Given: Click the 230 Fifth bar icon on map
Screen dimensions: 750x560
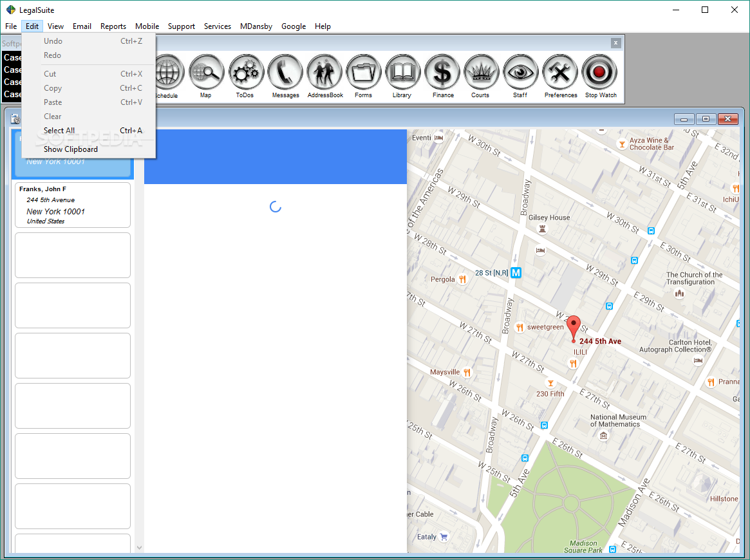Looking at the screenshot, I should 550,383.
